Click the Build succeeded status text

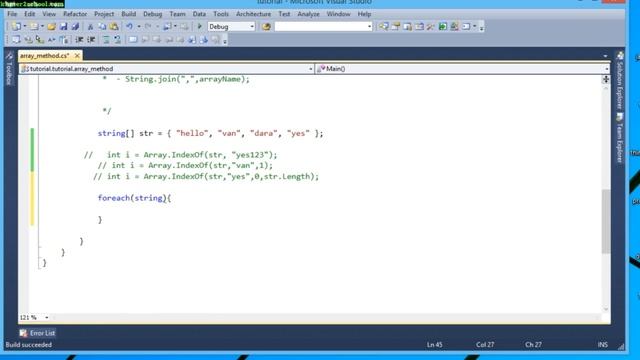(x=29, y=345)
